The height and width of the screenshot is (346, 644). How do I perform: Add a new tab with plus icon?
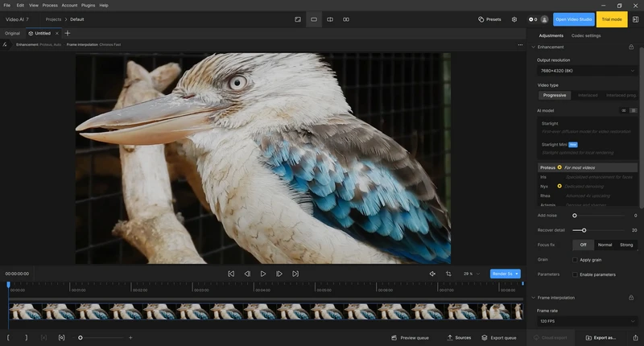(68, 33)
